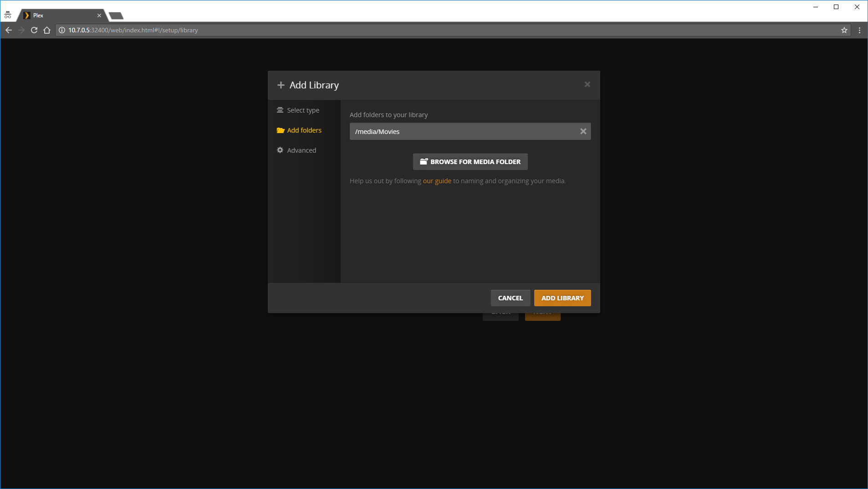868x489 pixels.
Task: Close the Add Library dialog
Action: point(587,84)
